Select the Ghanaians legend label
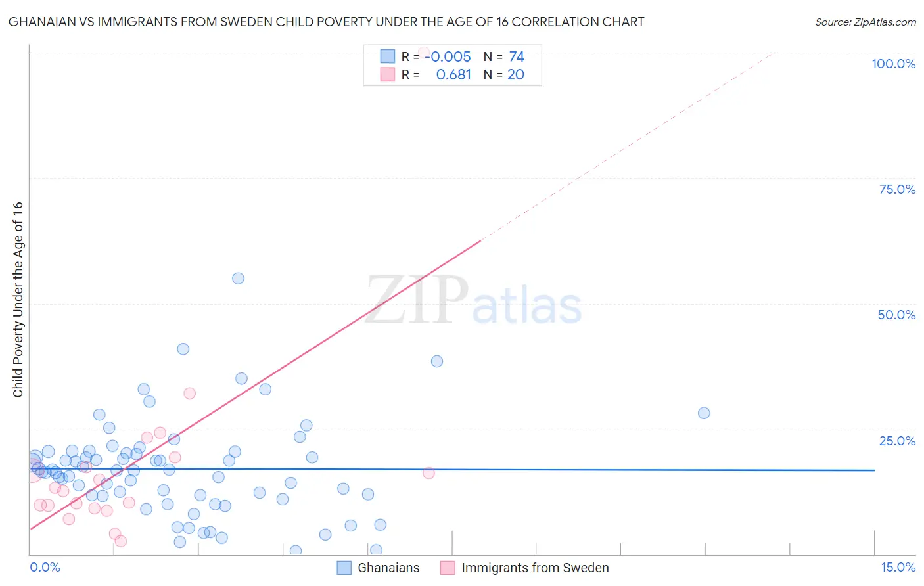924x586 pixels. 388,568
